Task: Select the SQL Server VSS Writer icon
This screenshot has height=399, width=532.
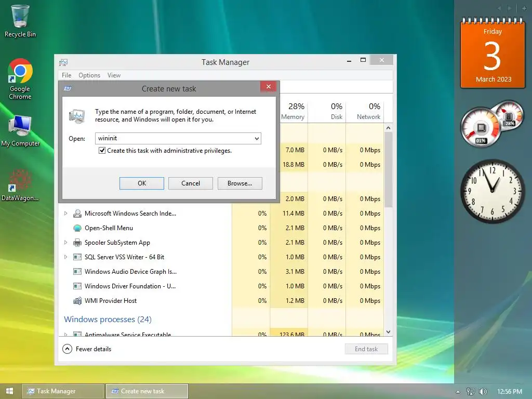Action: click(x=77, y=257)
